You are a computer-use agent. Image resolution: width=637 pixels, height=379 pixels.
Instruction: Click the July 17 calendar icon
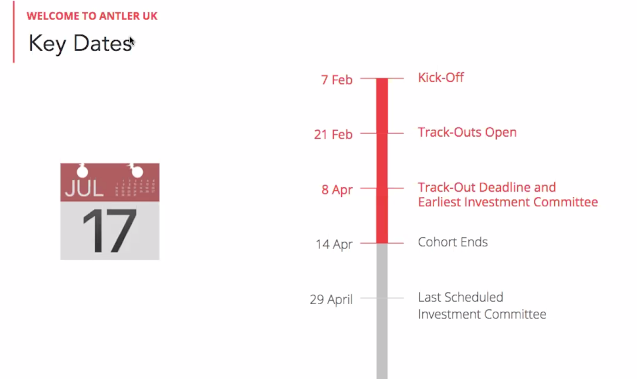(110, 211)
